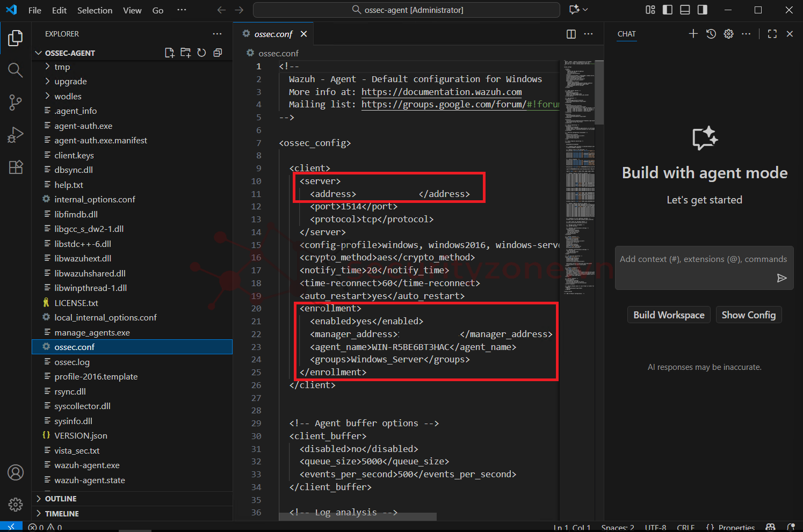Close the ossec.conf editor tab
This screenshot has height=532, width=803.
click(x=303, y=34)
